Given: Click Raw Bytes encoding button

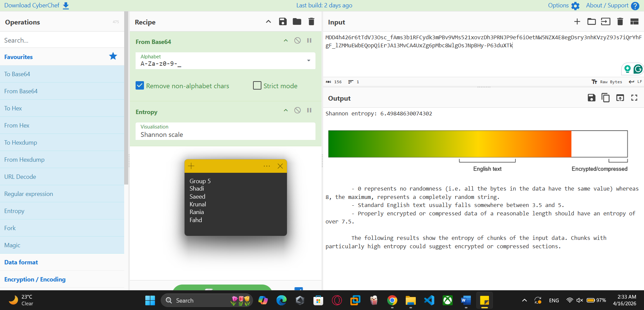Looking at the screenshot, I should pyautogui.click(x=607, y=82).
